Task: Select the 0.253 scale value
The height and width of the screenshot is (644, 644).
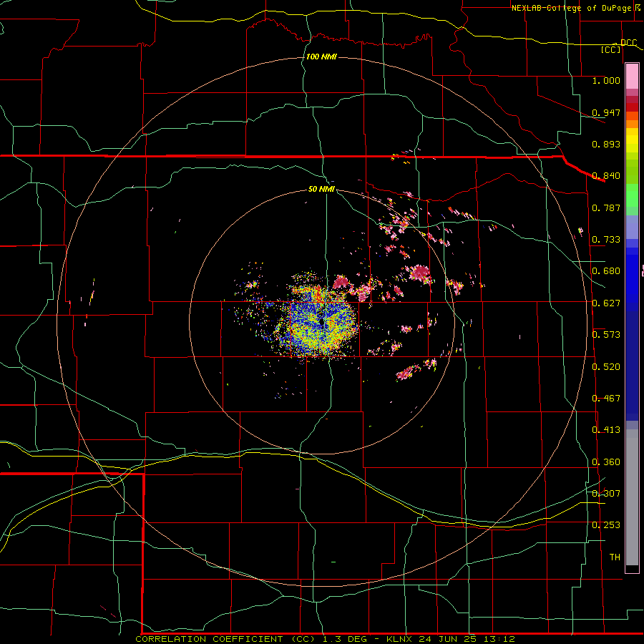Action: coord(606,525)
